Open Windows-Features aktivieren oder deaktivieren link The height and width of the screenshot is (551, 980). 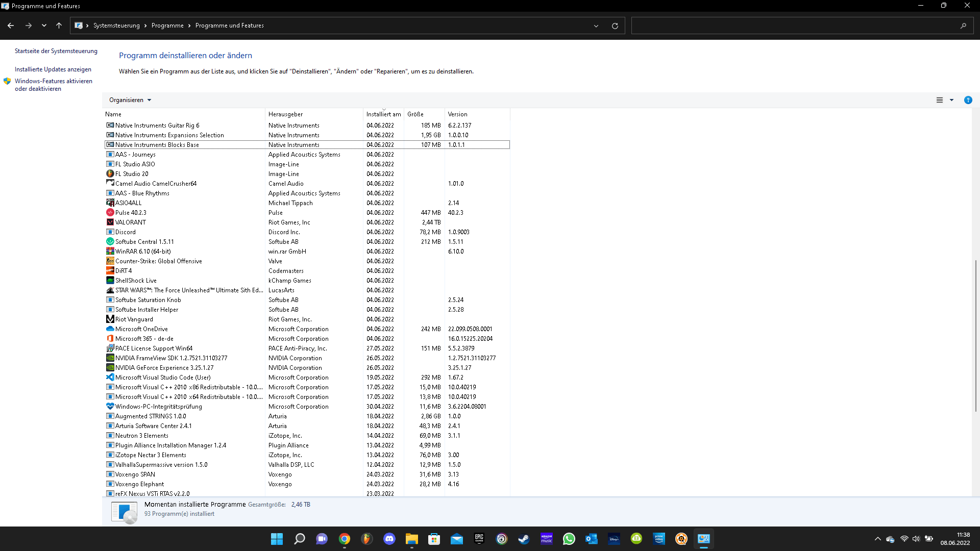click(54, 85)
